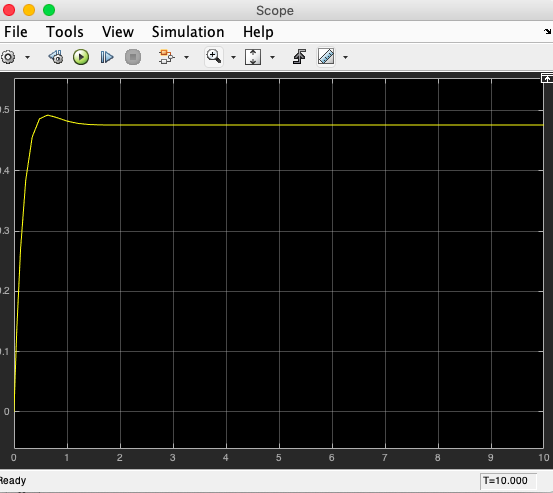Close the Scope window with red button
Image resolution: width=553 pixels, height=493 pixels.
coord(9,10)
